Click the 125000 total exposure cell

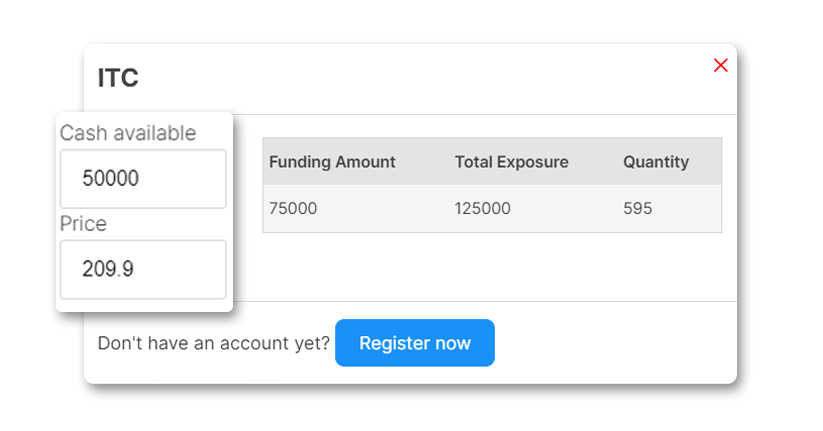point(482,209)
